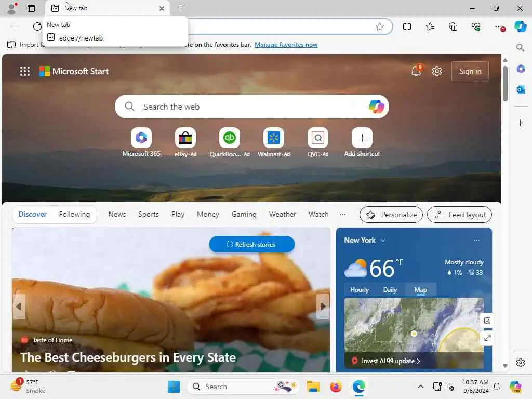Open Manage favorites now link
The image size is (532, 399).
286,45
